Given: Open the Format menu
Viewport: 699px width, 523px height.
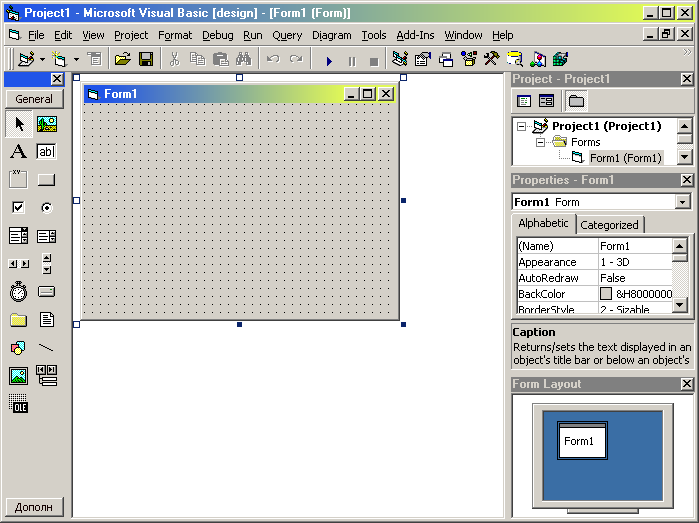Looking at the screenshot, I should click(175, 35).
